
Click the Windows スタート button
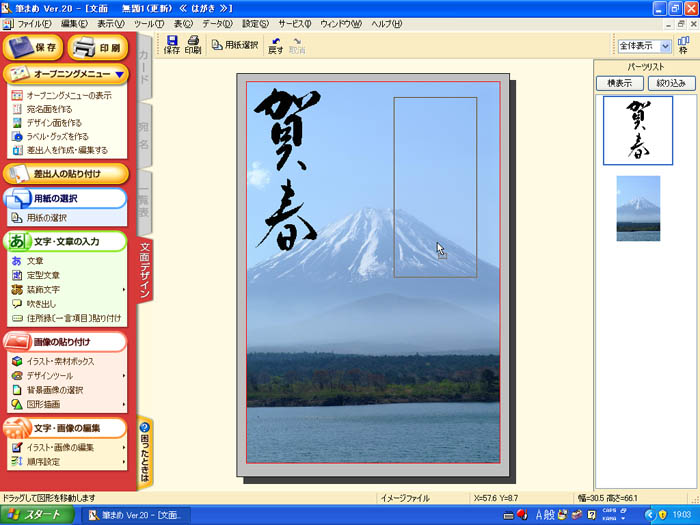click(x=36, y=515)
